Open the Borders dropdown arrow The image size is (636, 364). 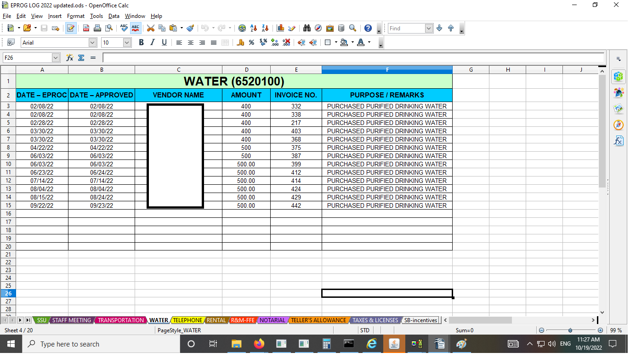click(x=336, y=42)
